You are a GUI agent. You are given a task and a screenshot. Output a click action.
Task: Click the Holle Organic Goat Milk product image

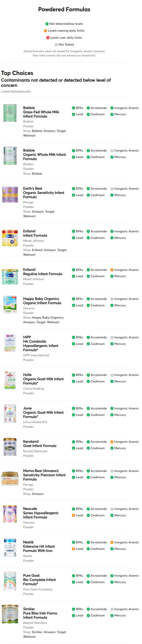tap(10, 381)
